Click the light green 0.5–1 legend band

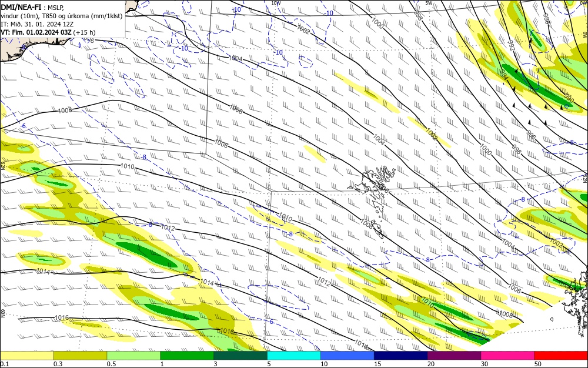coord(133,355)
